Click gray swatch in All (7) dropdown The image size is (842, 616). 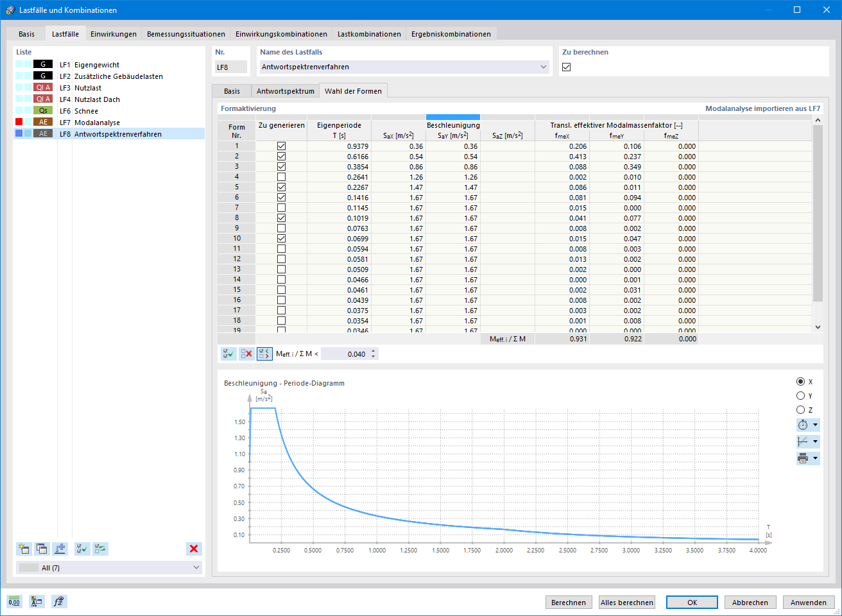click(29, 568)
